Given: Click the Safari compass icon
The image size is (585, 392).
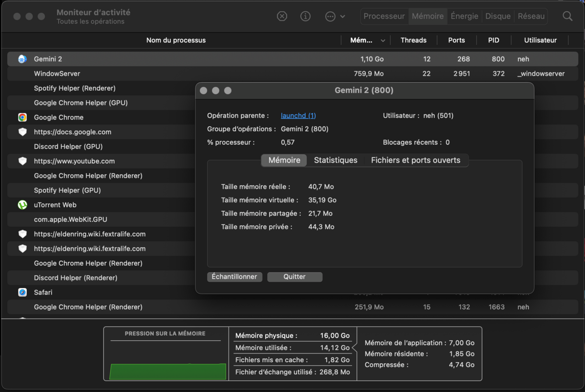Looking at the screenshot, I should pyautogui.click(x=22, y=293).
